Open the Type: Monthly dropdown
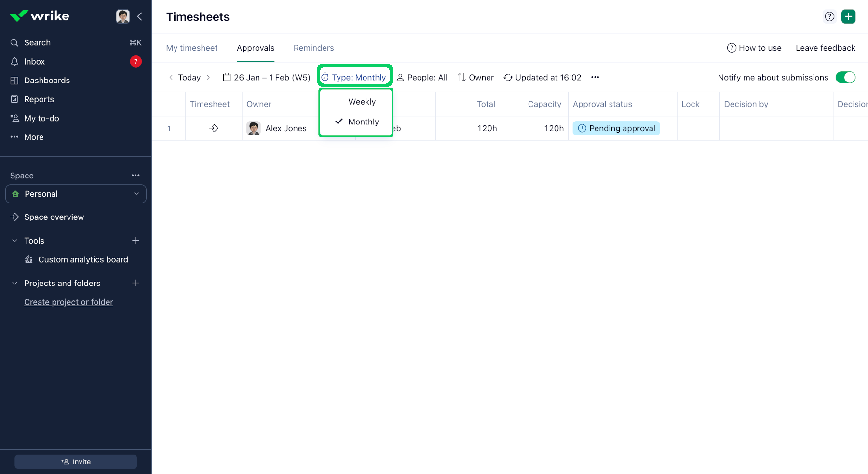 354,77
